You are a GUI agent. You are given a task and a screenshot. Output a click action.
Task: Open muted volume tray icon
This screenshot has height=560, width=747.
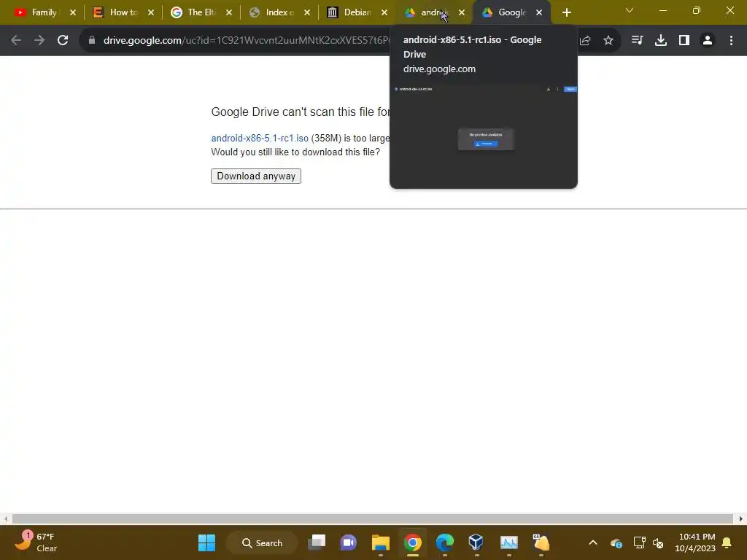[x=658, y=542]
